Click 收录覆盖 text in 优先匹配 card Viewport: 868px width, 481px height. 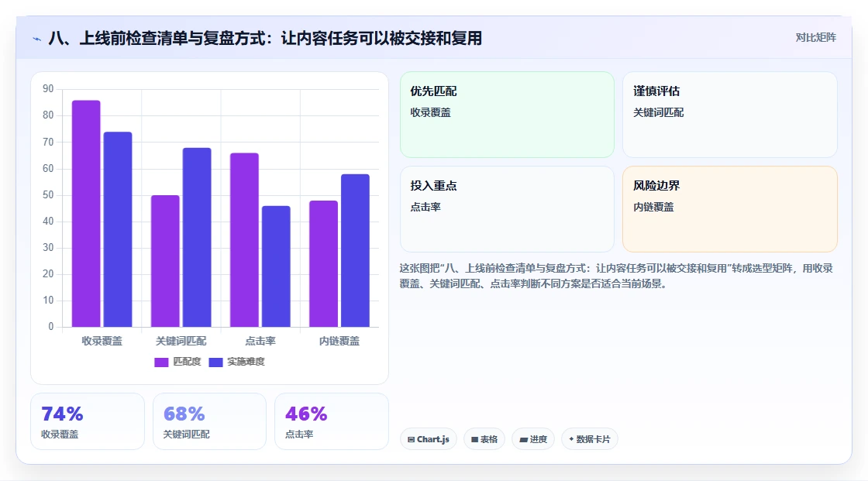pos(430,112)
